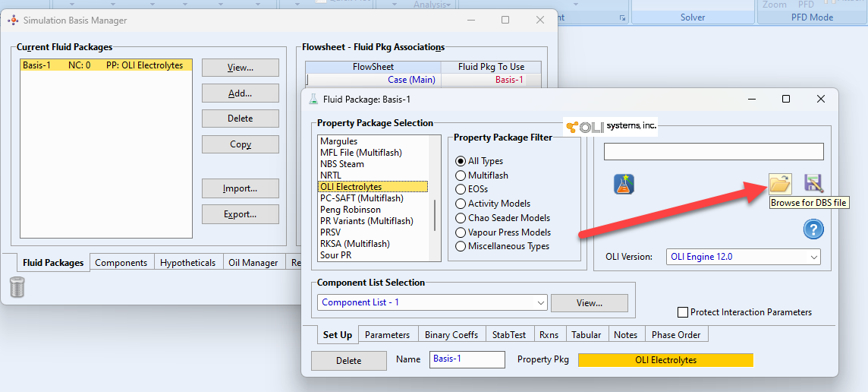The height and width of the screenshot is (392, 868).
Task: Open the Components tab in Basis Manager
Action: tap(121, 263)
